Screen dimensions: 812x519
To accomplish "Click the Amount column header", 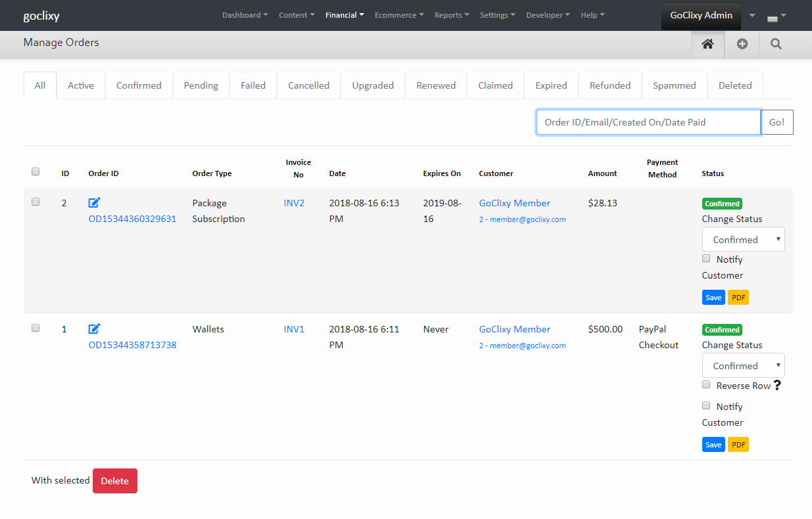I will [602, 173].
